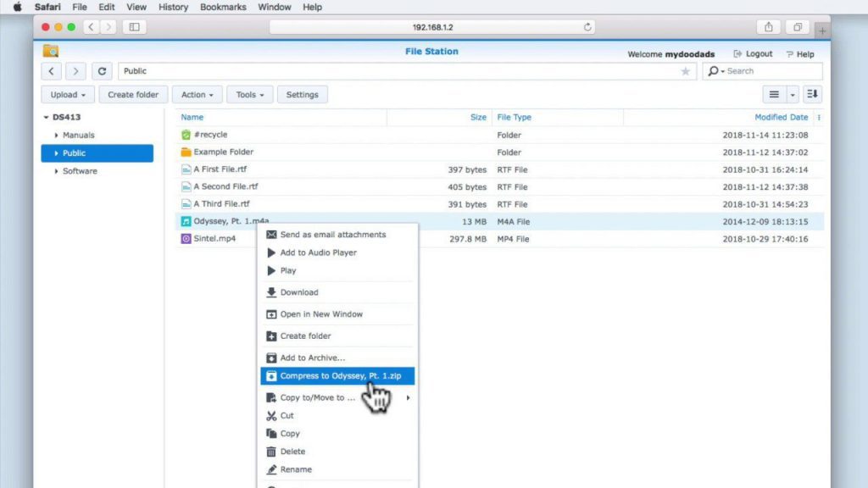Click Safari's forward navigation arrow
The width and height of the screenshot is (868, 488).
tap(108, 26)
